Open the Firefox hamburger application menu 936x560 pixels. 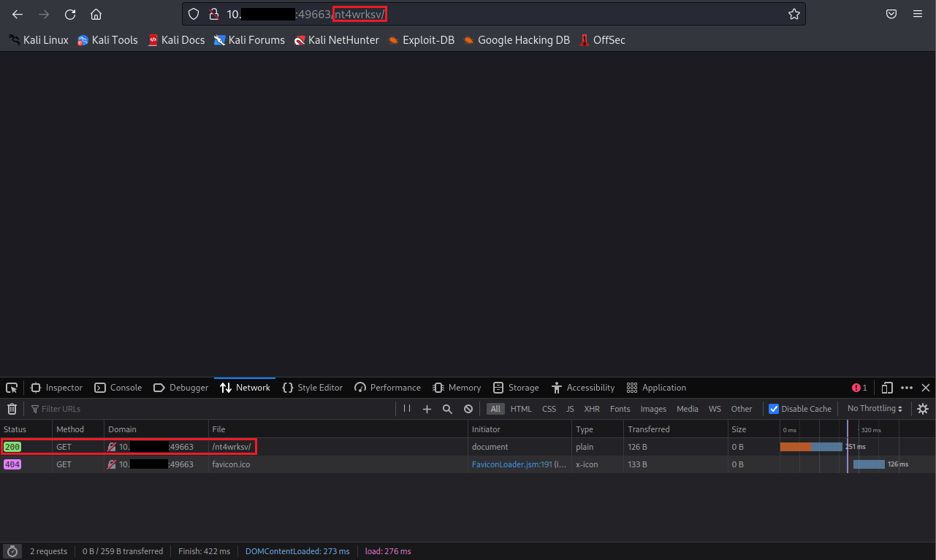[918, 14]
